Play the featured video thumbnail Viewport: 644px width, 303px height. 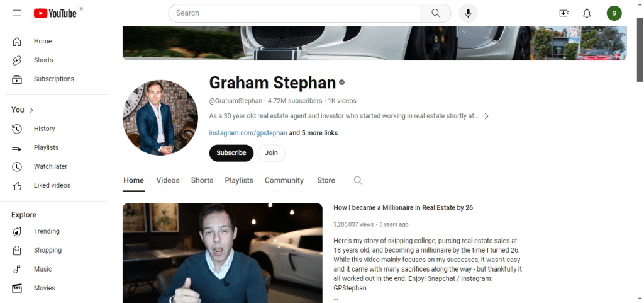223,253
